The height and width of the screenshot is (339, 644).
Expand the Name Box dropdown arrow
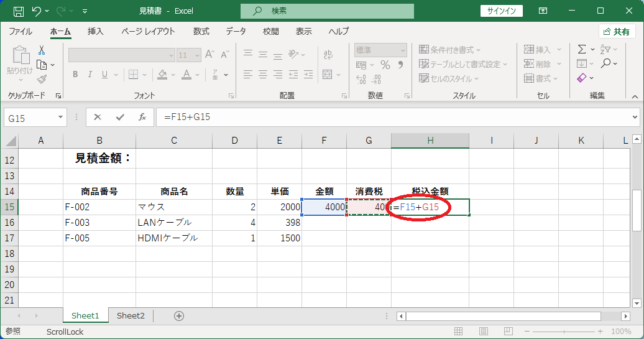click(60, 118)
